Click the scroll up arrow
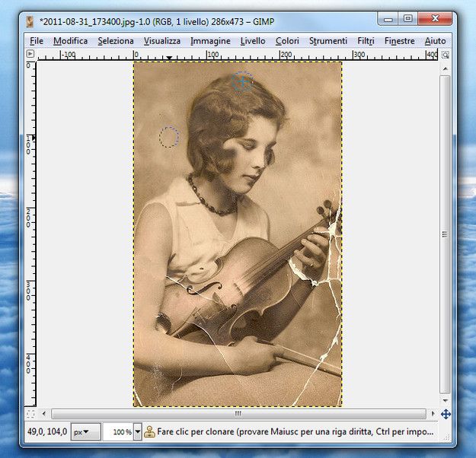The width and height of the screenshot is (476, 458). [x=445, y=68]
